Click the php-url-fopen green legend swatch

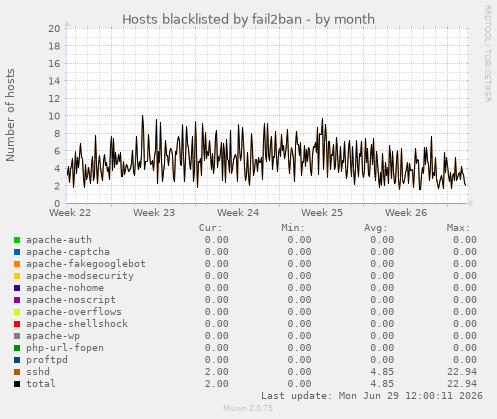pyautogui.click(x=17, y=348)
